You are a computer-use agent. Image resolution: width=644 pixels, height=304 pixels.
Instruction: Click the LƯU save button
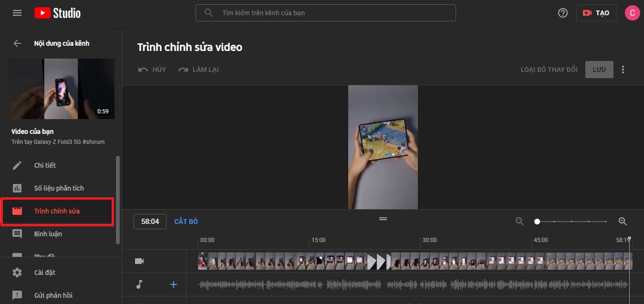click(599, 70)
